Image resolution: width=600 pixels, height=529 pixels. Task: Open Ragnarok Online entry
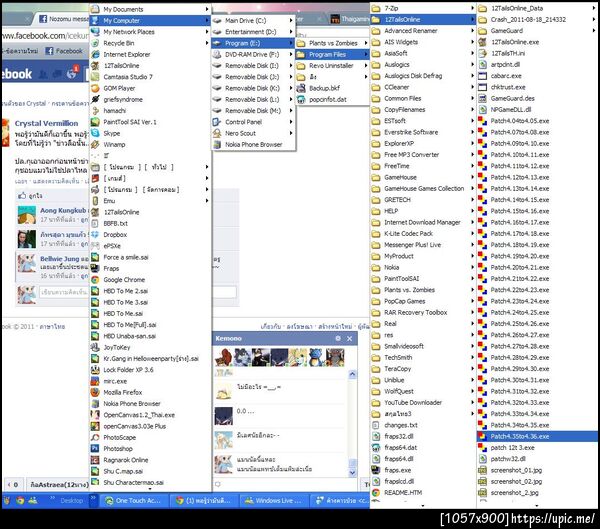(x=126, y=460)
